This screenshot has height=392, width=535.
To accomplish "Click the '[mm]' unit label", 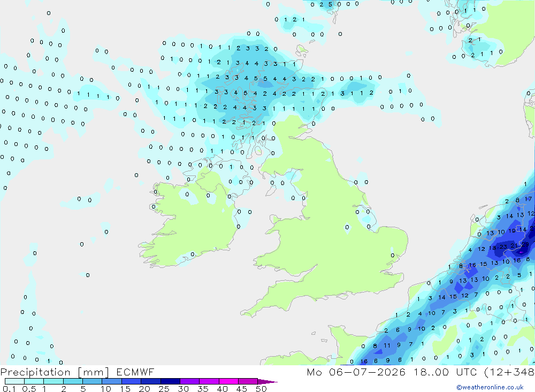I will click(x=93, y=372).
